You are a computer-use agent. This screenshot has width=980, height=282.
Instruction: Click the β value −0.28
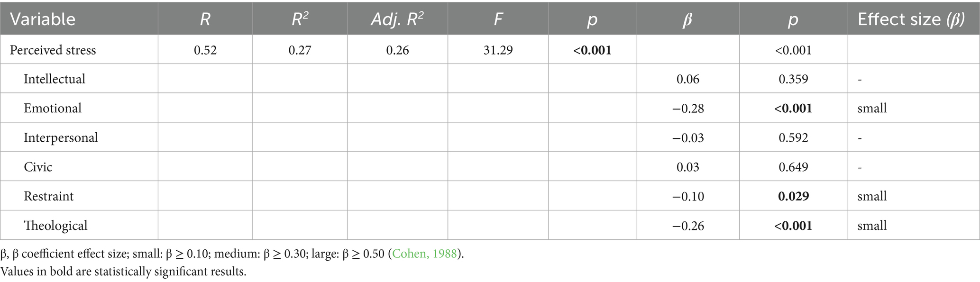pyautogui.click(x=688, y=108)
